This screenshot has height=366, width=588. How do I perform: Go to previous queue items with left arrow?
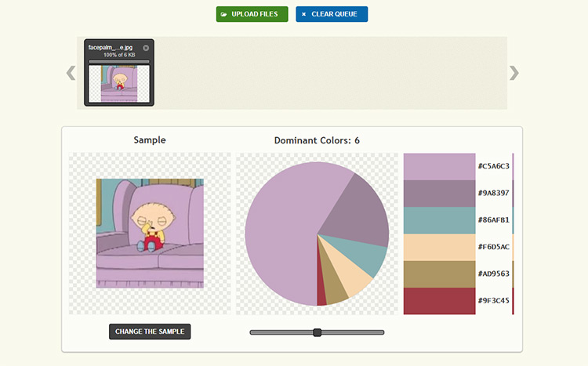(x=71, y=73)
